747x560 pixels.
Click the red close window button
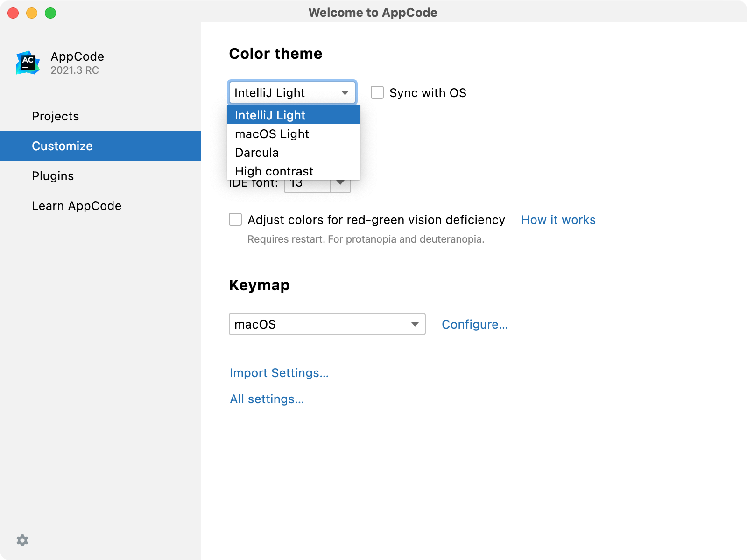(13, 13)
